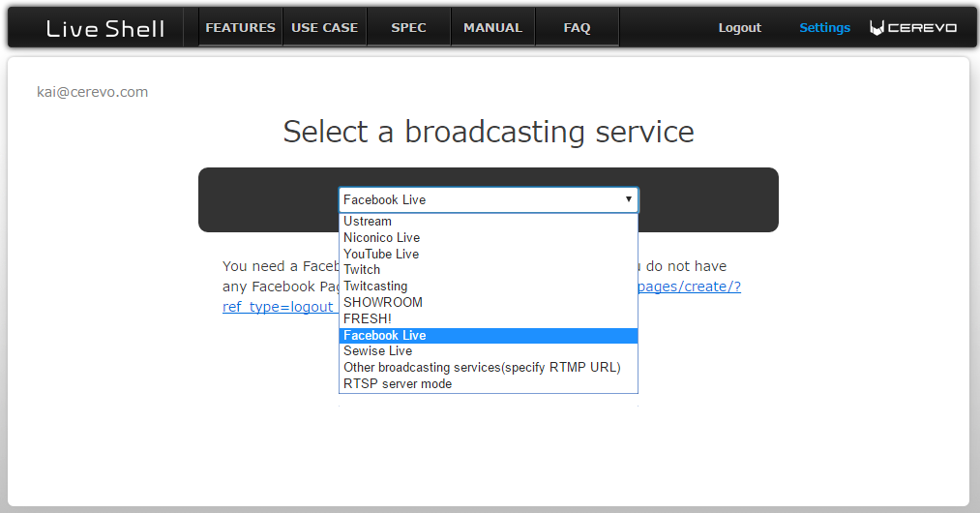
Task: Collapse the broadcasting service dropdown arrow
Action: pos(628,199)
